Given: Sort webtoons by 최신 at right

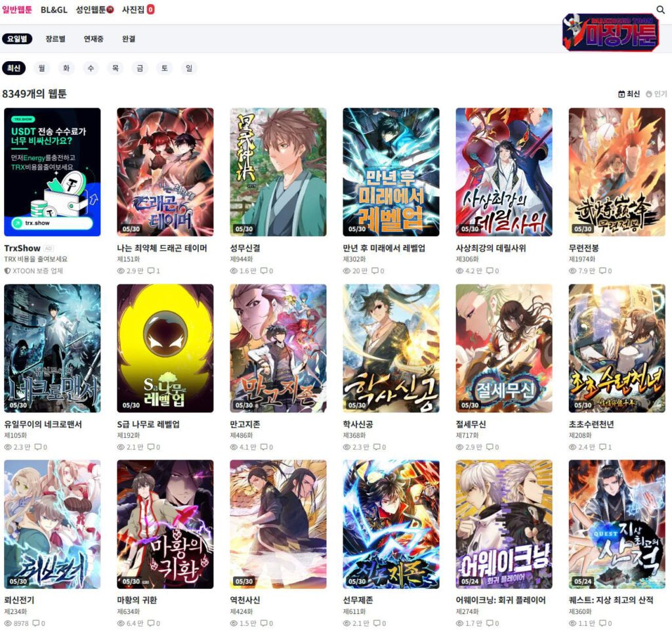Looking at the screenshot, I should point(629,94).
